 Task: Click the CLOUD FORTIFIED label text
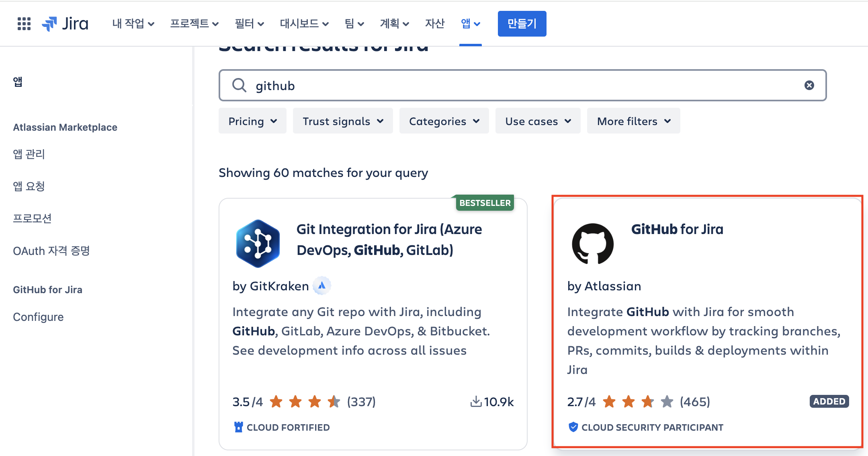pos(288,427)
